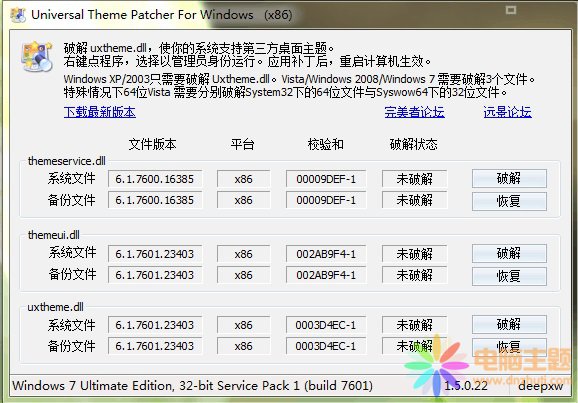Click version 1.5.0.22 in status bar
This screenshot has width=578, height=403.
[x=466, y=386]
